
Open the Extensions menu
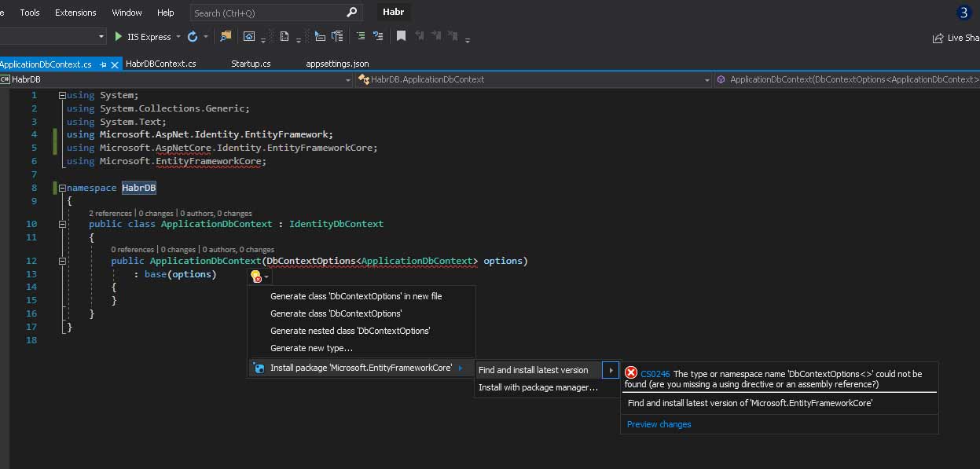coord(75,13)
